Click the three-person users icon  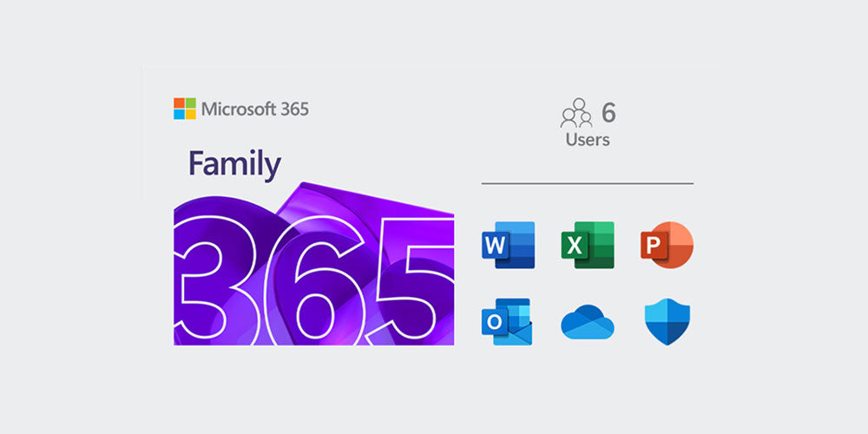[577, 113]
